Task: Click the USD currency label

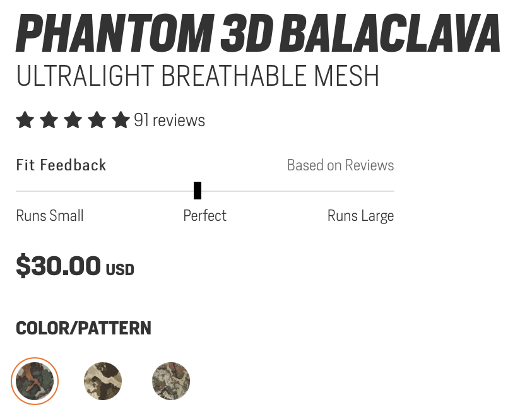Action: point(120,270)
